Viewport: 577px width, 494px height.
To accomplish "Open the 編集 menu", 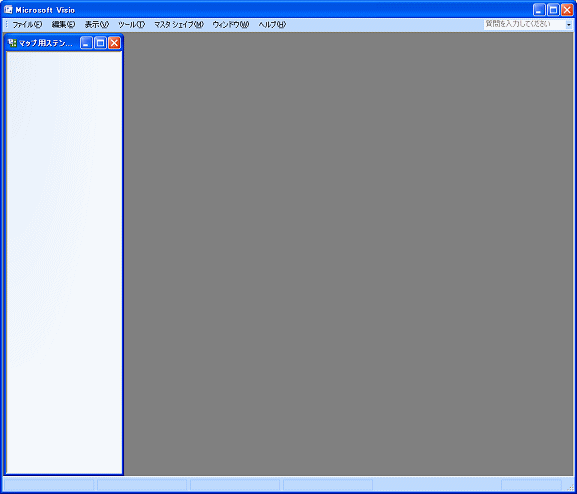I will click(x=63, y=25).
